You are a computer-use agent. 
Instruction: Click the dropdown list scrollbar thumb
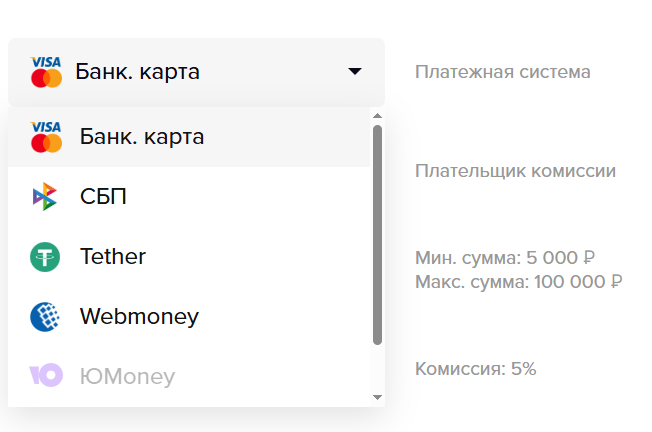[377, 235]
